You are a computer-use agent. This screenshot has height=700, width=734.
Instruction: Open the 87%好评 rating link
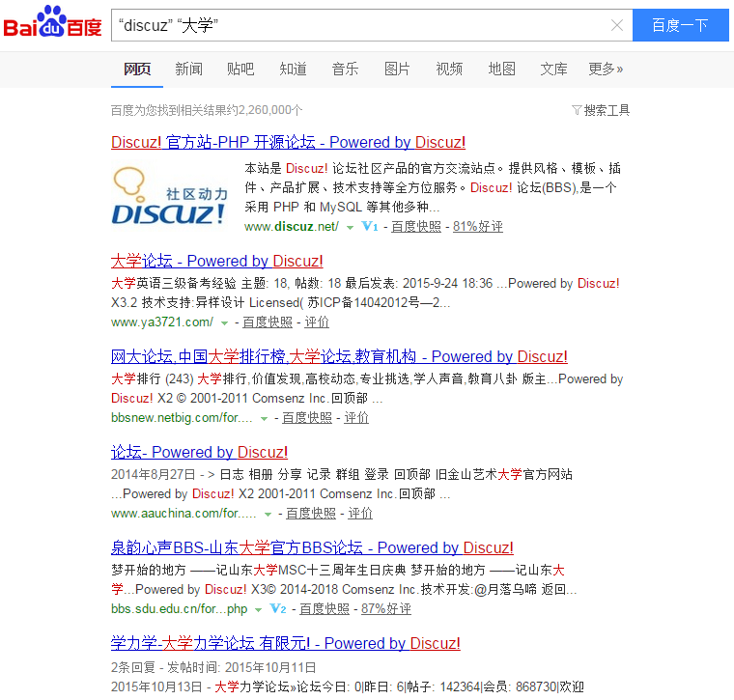click(x=386, y=608)
